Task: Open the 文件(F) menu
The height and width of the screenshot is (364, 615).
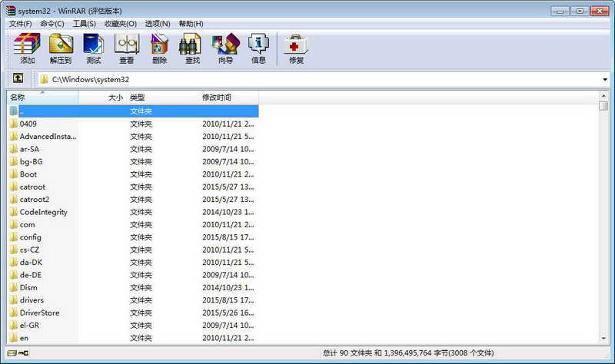Action: point(20,24)
